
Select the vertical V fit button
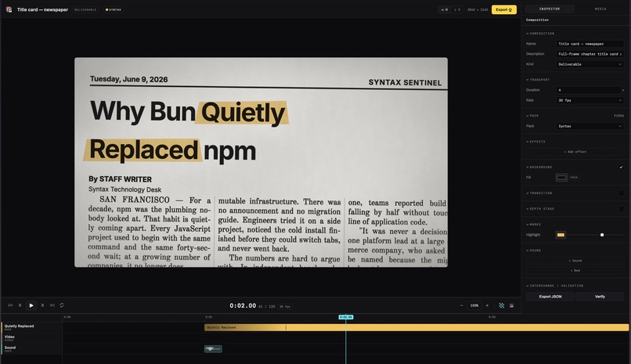pyautogui.click(x=457, y=9)
